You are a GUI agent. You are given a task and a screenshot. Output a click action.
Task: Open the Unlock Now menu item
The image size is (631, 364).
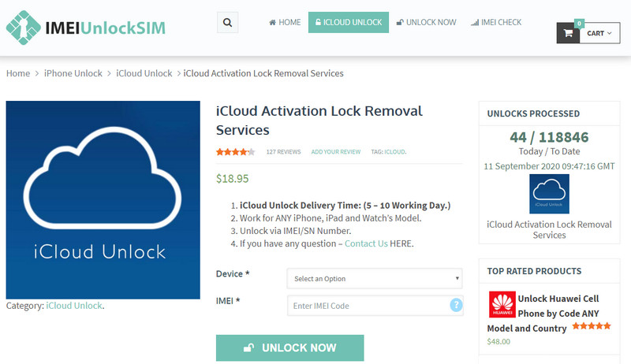coord(426,23)
